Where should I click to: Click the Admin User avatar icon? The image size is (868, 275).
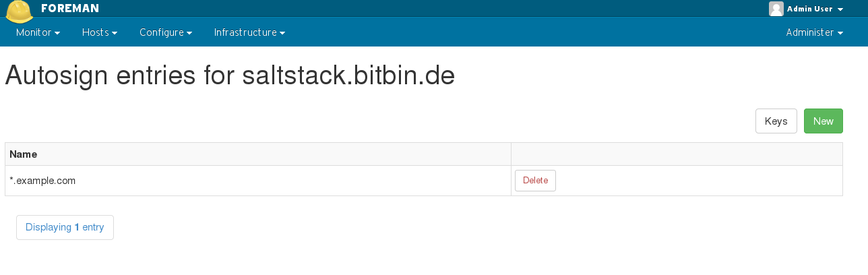tap(776, 9)
